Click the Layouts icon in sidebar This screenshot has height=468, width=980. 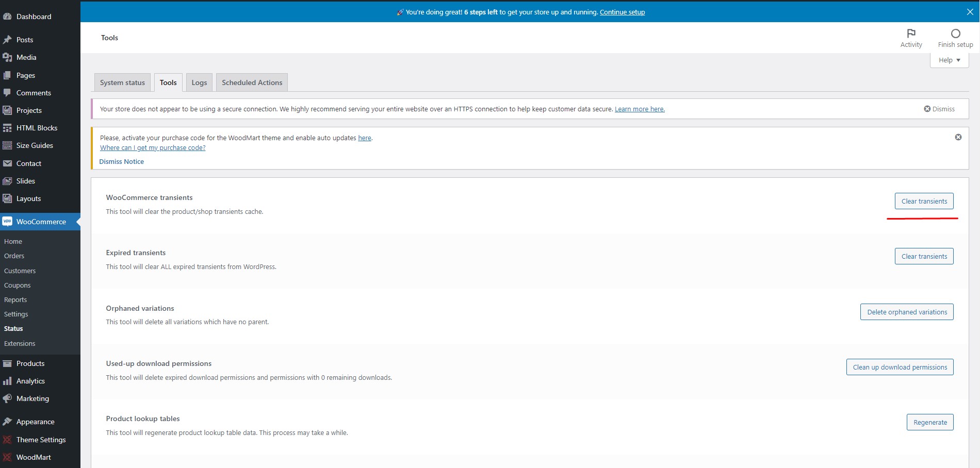tap(7, 198)
